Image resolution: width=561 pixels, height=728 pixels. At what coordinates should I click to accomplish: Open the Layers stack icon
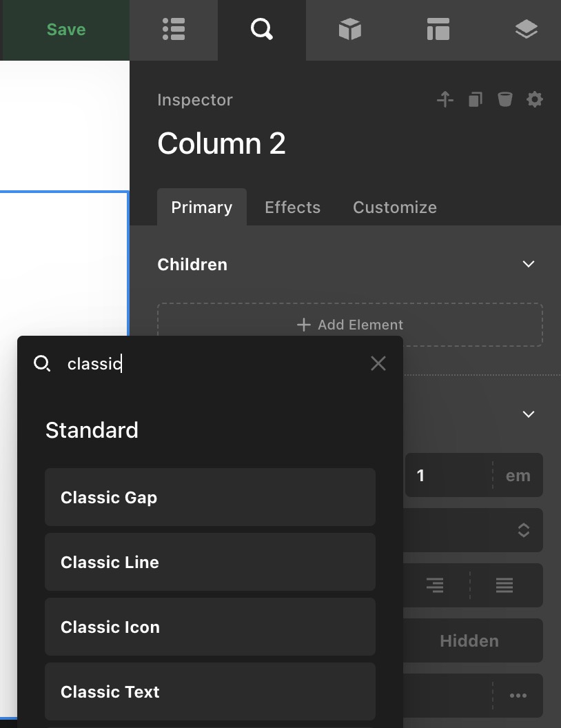[526, 30]
